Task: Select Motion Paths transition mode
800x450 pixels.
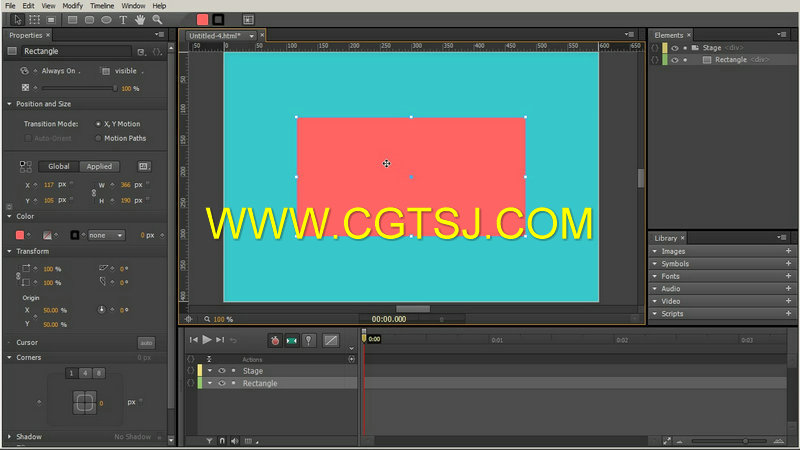Action: [98, 138]
